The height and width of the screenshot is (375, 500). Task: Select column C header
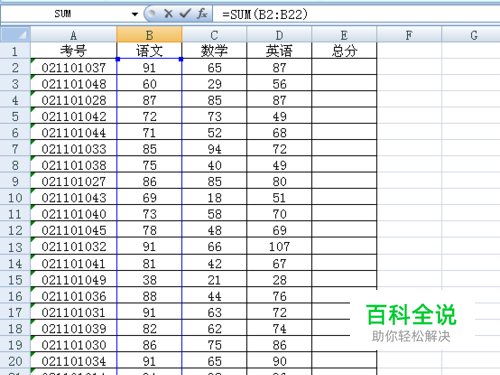214,35
